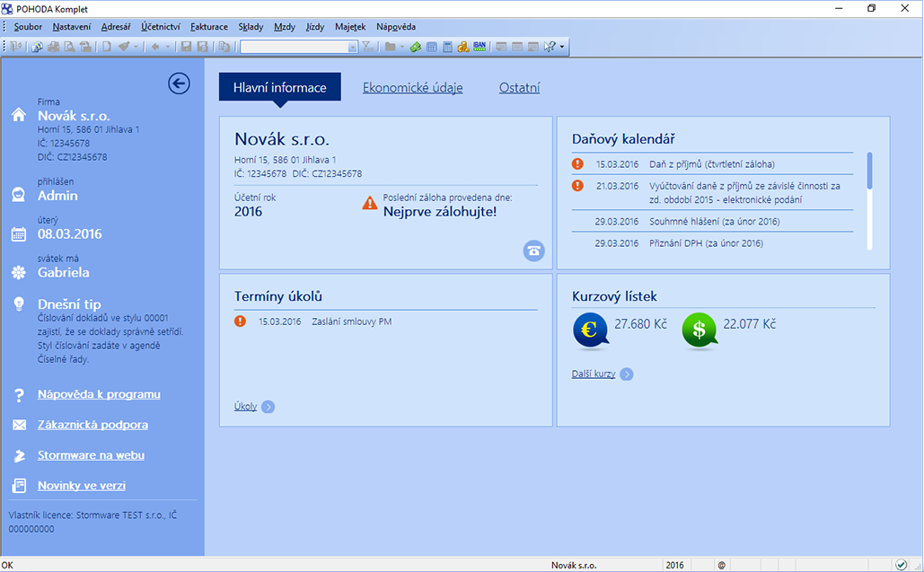Switch to the Ostatní tab
Screen dimensions: 924x572
(x=519, y=88)
